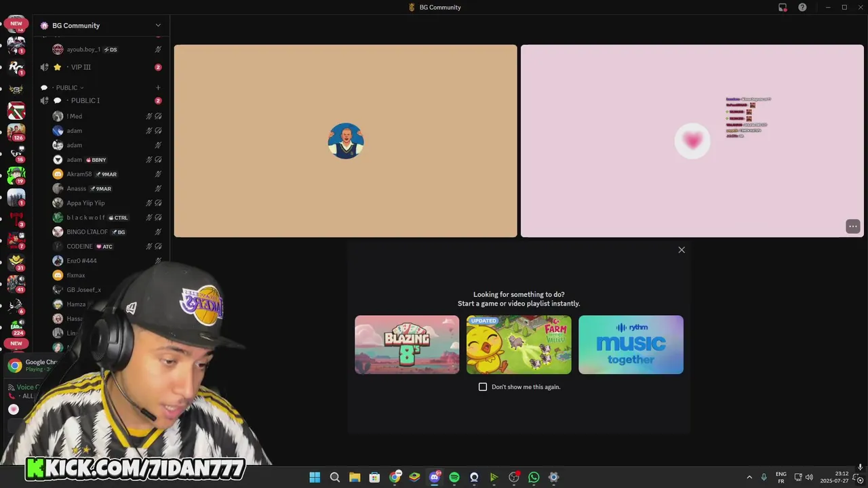The width and height of the screenshot is (868, 488).
Task: Open taskbar clock and date
Action: (834, 477)
